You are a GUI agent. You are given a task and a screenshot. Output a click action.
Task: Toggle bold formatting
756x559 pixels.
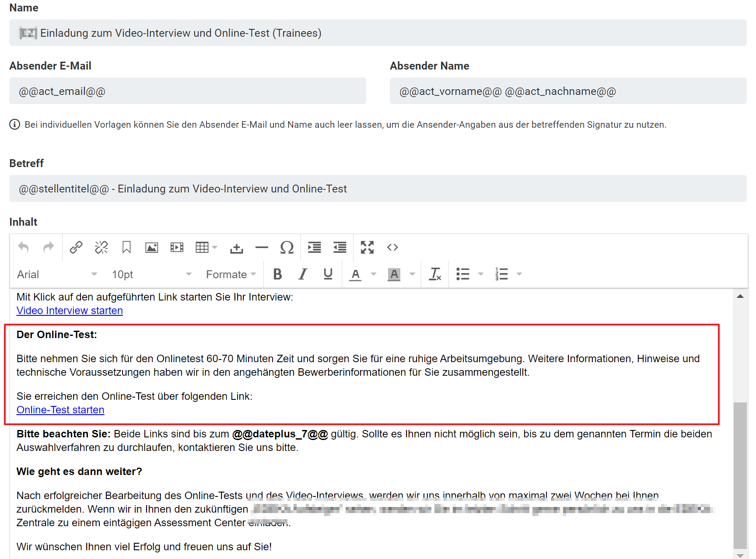277,274
